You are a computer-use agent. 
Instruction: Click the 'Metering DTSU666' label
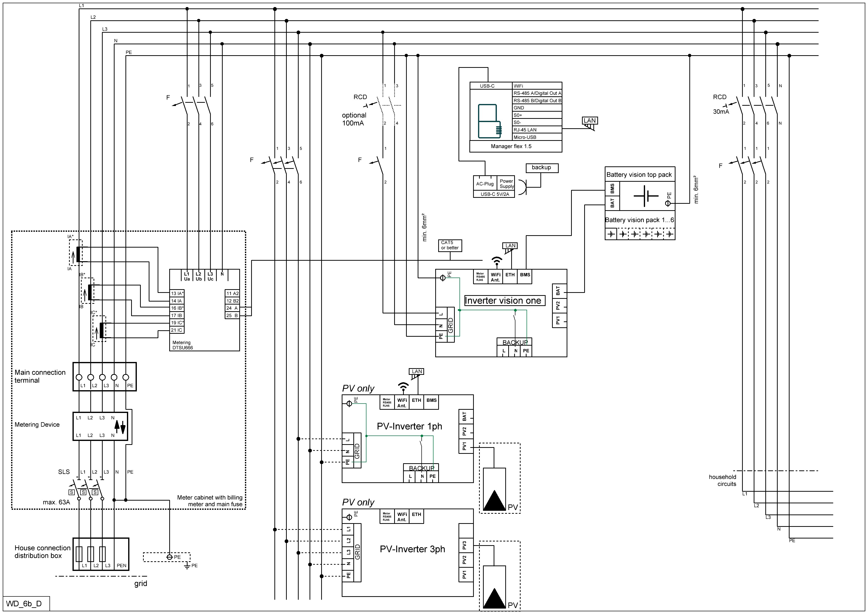pos(182,345)
